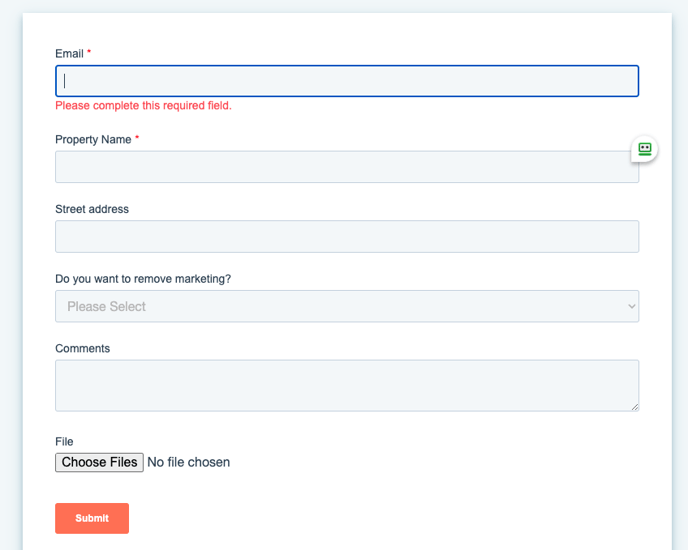Click the 'No file chosen' text

pyautogui.click(x=188, y=462)
